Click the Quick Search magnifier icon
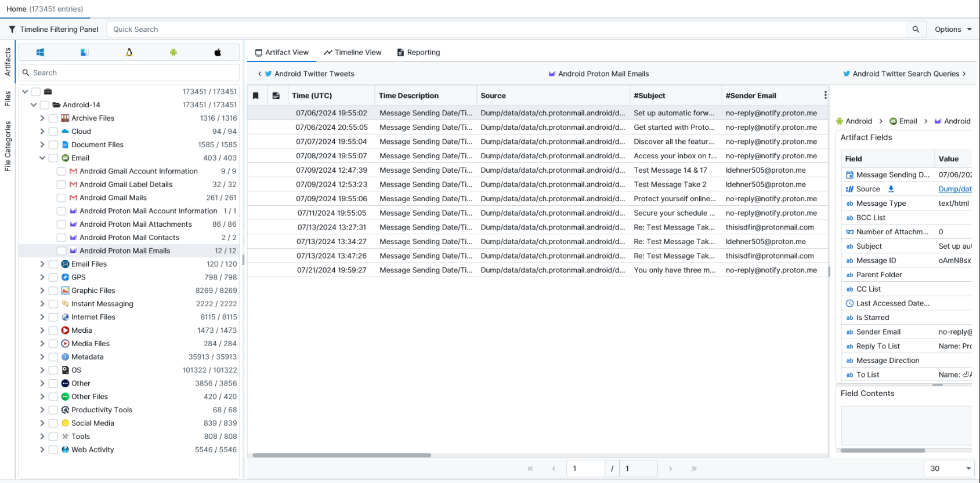Viewport: 980px width, 483px height. pos(916,29)
